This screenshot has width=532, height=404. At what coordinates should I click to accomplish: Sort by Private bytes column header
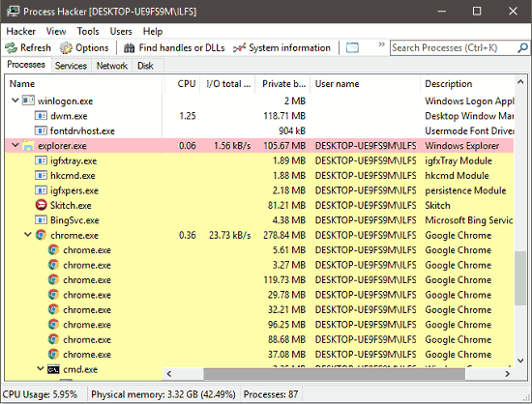(282, 84)
